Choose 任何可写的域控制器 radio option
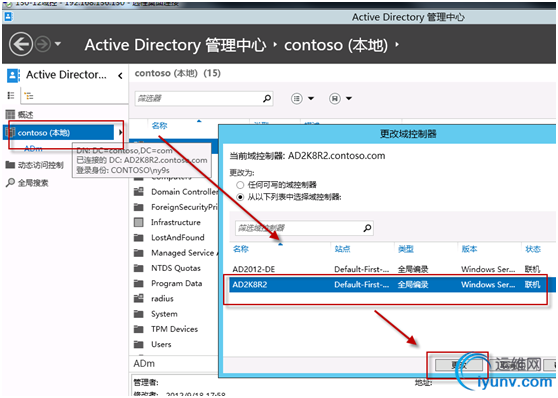Viewport: 558px width, 398px height. point(240,185)
